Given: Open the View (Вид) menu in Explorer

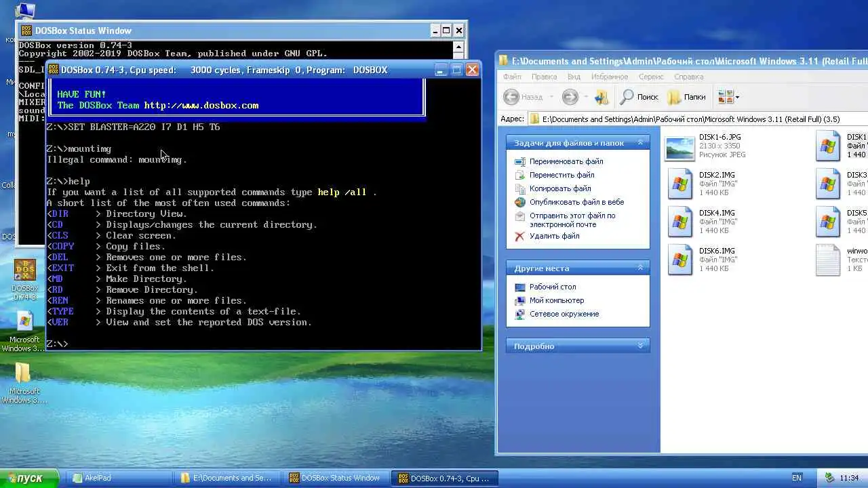Looking at the screenshot, I should click(574, 77).
